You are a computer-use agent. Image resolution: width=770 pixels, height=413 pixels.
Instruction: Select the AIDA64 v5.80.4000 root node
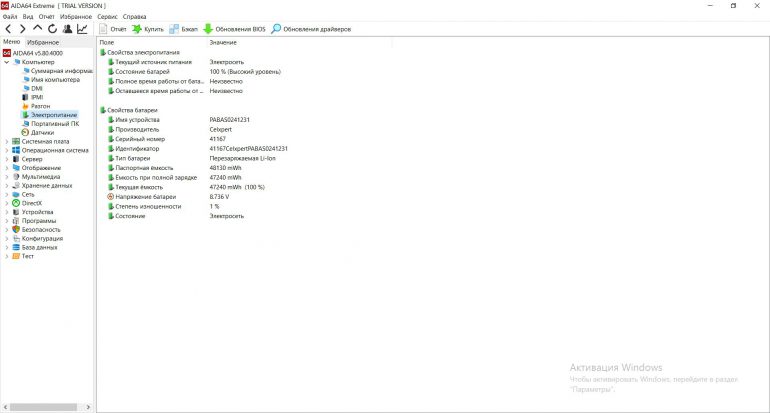point(33,53)
